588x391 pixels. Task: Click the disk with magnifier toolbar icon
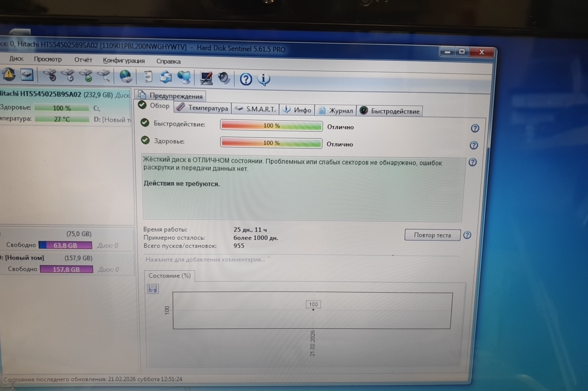point(104,76)
